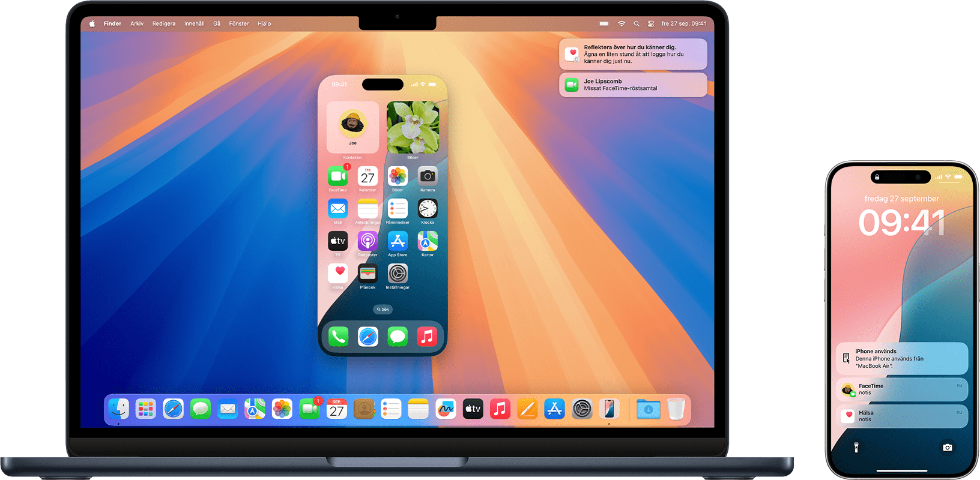The width and height of the screenshot is (980, 480).
Task: Launch Kamera on the mirrored iPhone
Action: (428, 176)
